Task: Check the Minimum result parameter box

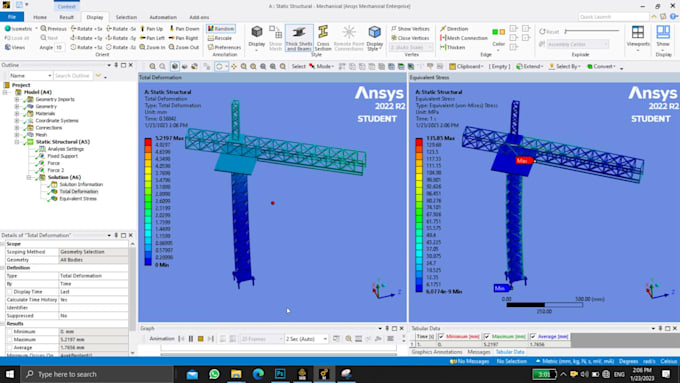Action: point(10,332)
